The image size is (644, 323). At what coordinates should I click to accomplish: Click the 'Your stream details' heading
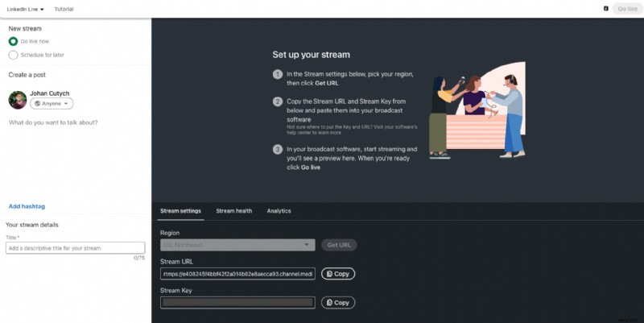(x=32, y=225)
